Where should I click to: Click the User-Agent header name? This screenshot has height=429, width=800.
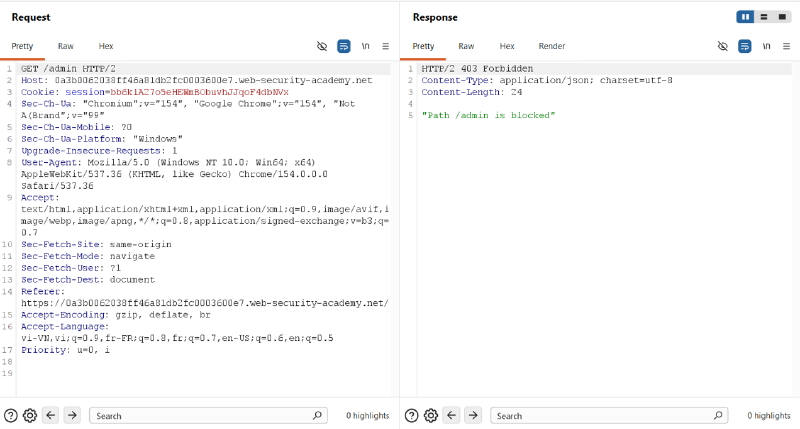pyautogui.click(x=51, y=162)
